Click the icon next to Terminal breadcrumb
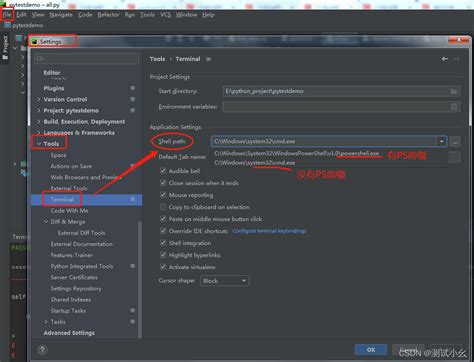 pyautogui.click(x=208, y=59)
